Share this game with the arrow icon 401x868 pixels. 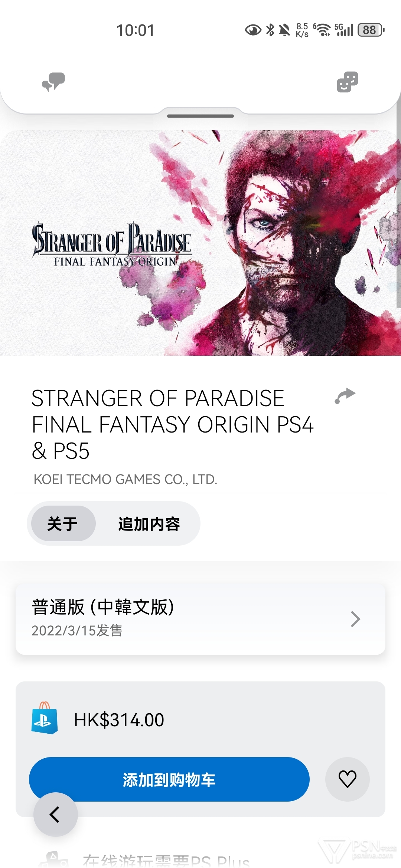coord(345,396)
